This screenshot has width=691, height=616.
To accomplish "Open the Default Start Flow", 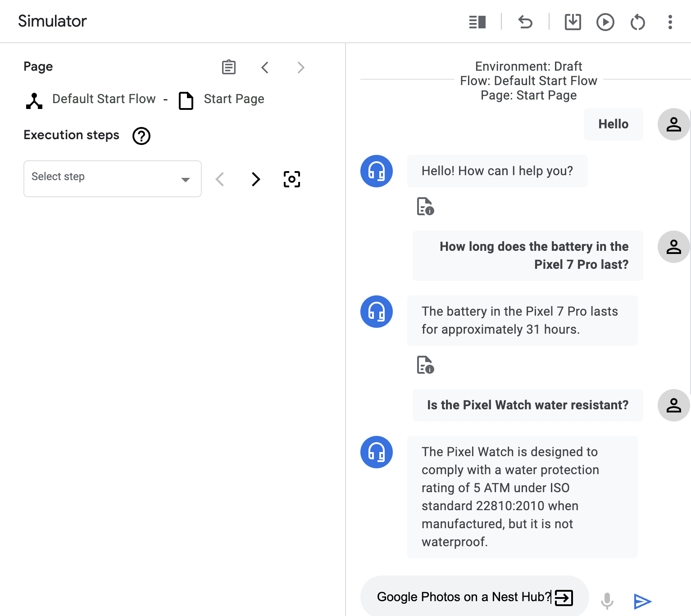I will point(103,99).
